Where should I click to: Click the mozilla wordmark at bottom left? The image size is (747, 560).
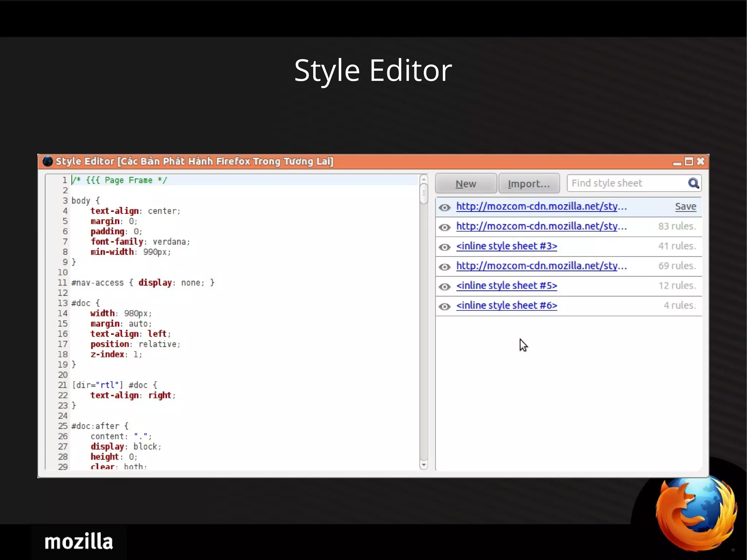79,541
